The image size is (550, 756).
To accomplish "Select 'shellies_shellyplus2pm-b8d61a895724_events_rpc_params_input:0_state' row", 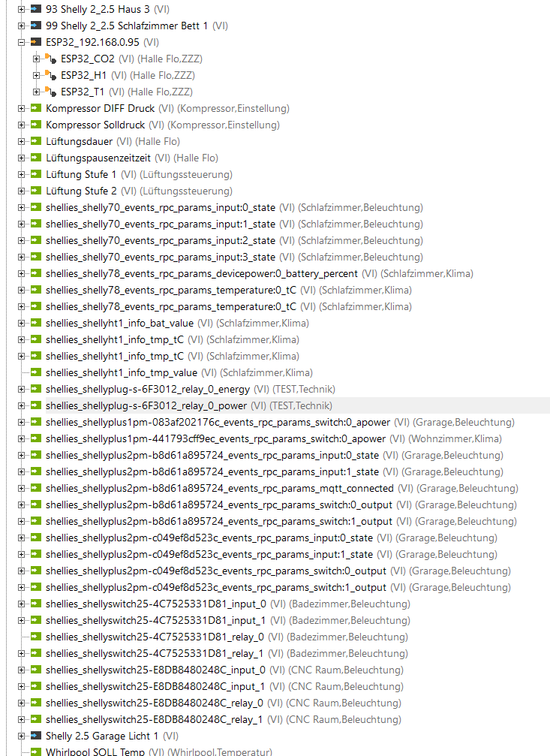I will tap(275, 455).
